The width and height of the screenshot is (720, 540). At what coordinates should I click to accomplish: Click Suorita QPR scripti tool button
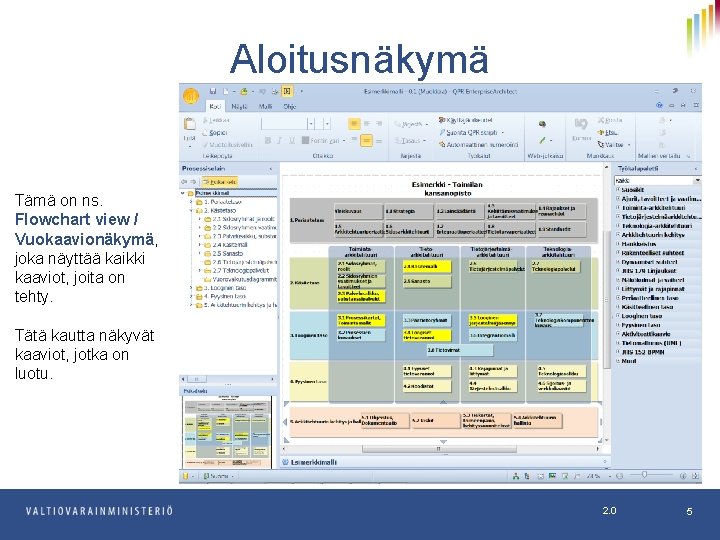tap(472, 132)
